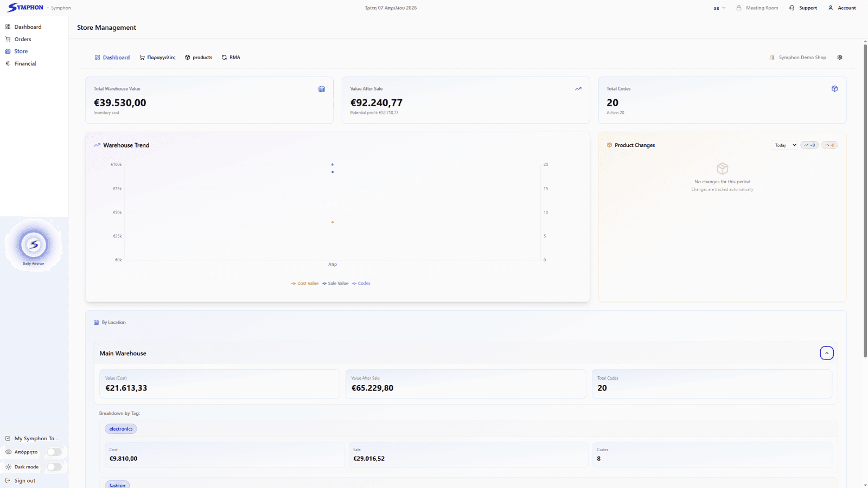Click the electronics codes count 8
This screenshot has width=868, height=488.
click(x=599, y=459)
